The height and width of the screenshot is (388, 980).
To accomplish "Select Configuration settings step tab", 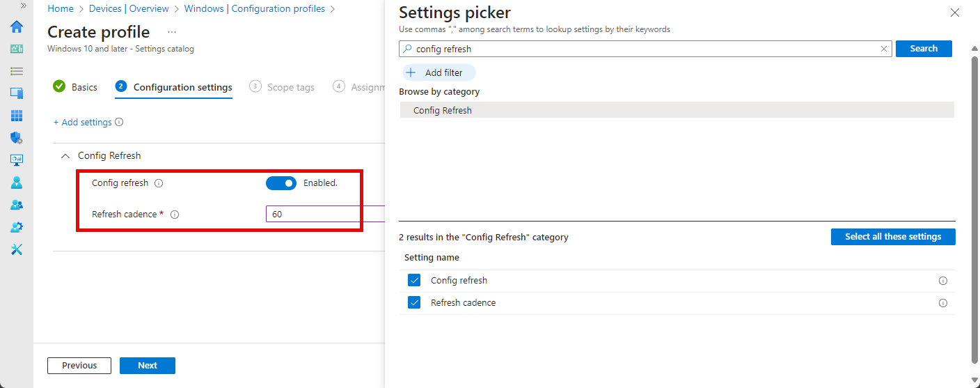I will click(174, 87).
